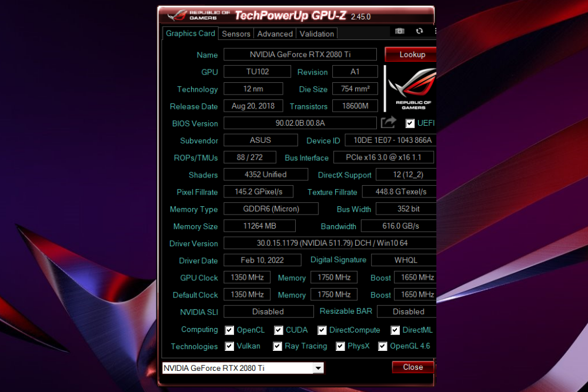Click the Republic of Gamers vendor logo
The width and height of the screenshot is (588, 392).
[x=413, y=88]
